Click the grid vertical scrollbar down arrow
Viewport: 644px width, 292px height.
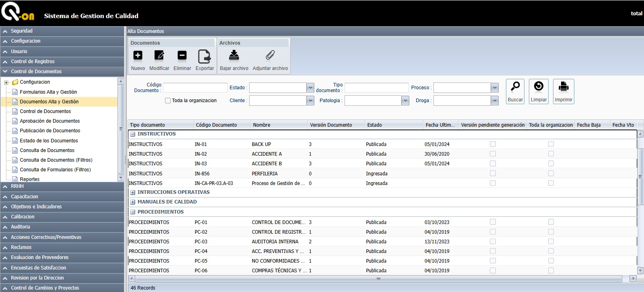[640, 271]
